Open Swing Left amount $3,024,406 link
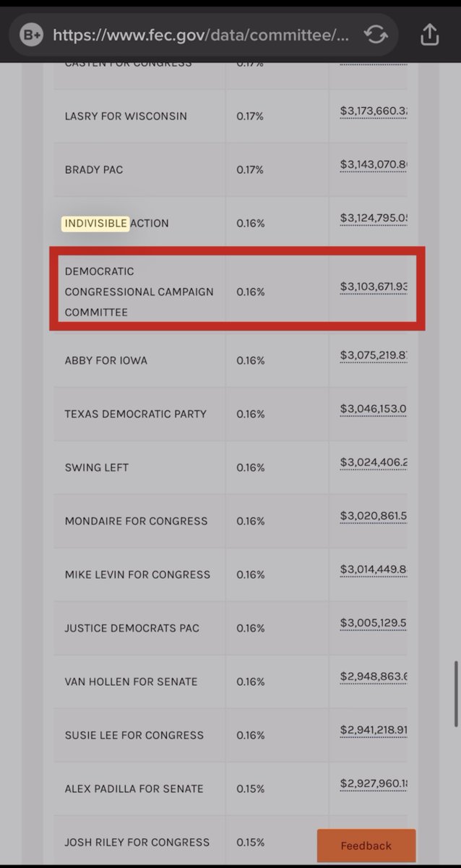This screenshot has width=461, height=868. click(374, 461)
